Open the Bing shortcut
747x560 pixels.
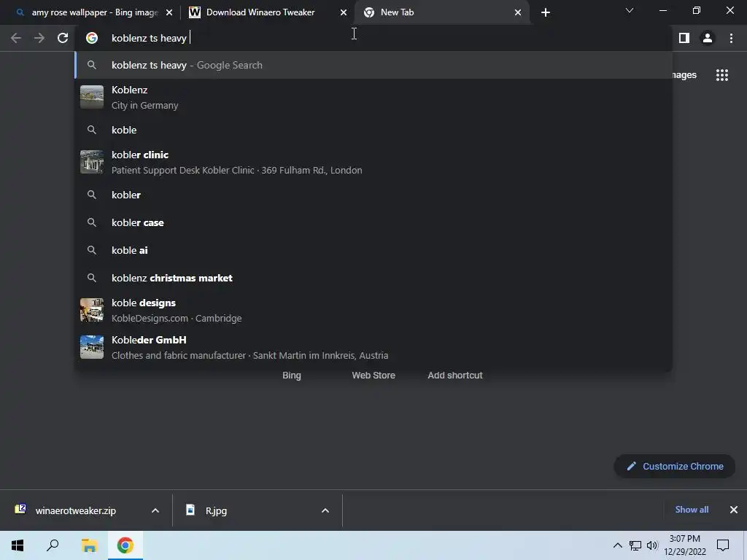pos(292,376)
